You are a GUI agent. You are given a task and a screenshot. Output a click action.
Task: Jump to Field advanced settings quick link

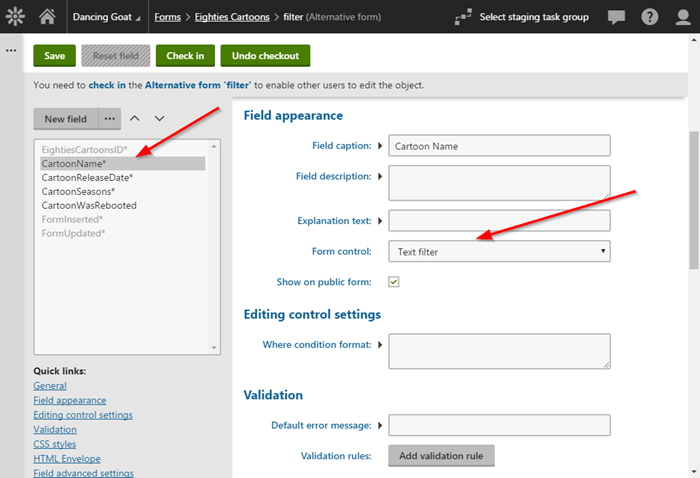tap(83, 473)
